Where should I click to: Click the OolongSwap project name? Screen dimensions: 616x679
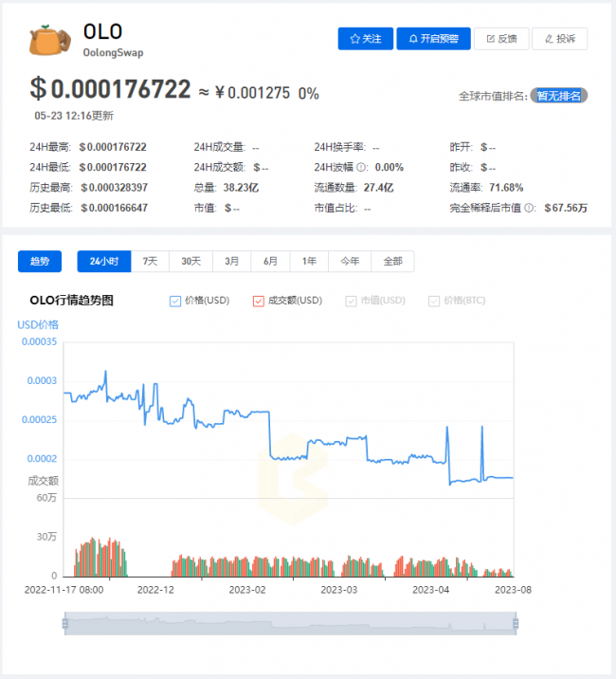coord(113,53)
